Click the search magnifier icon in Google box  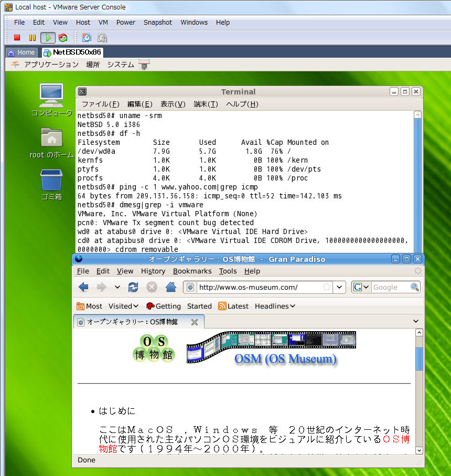coord(415,287)
